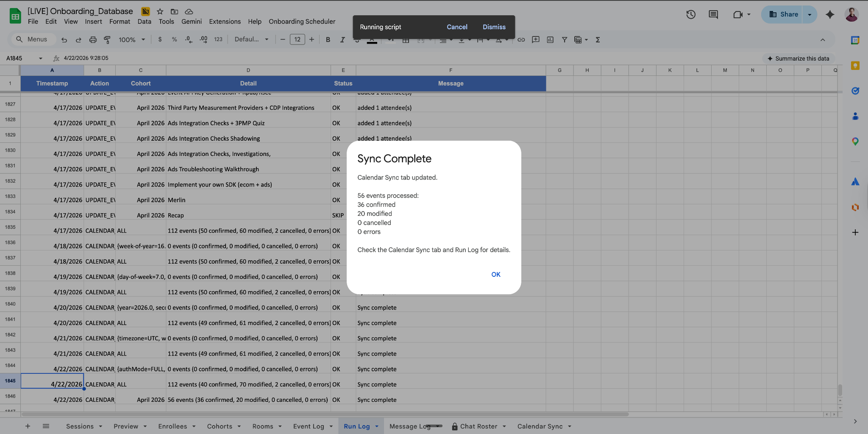Cancel the running script
Image resolution: width=868 pixels, height=434 pixels.
coord(457,27)
